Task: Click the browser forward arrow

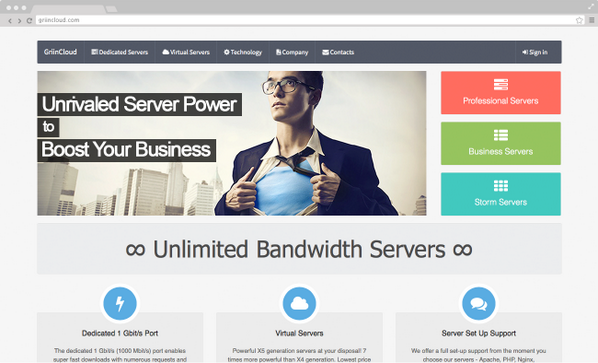Action: [x=19, y=21]
